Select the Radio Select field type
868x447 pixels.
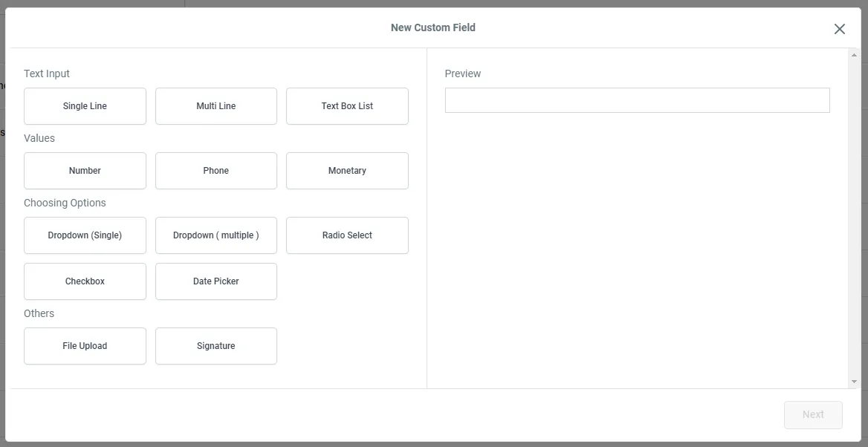347,235
